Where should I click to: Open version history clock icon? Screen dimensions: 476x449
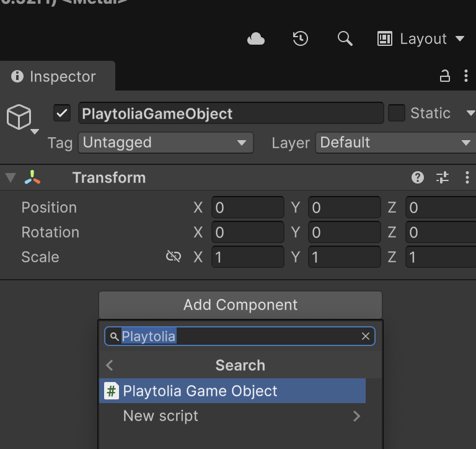pyautogui.click(x=301, y=38)
